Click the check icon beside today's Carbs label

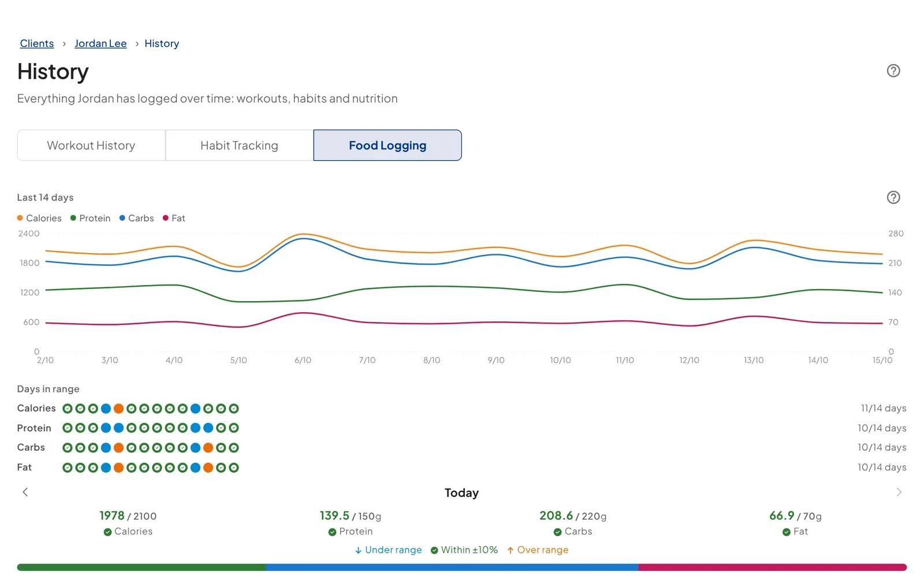coord(557,532)
